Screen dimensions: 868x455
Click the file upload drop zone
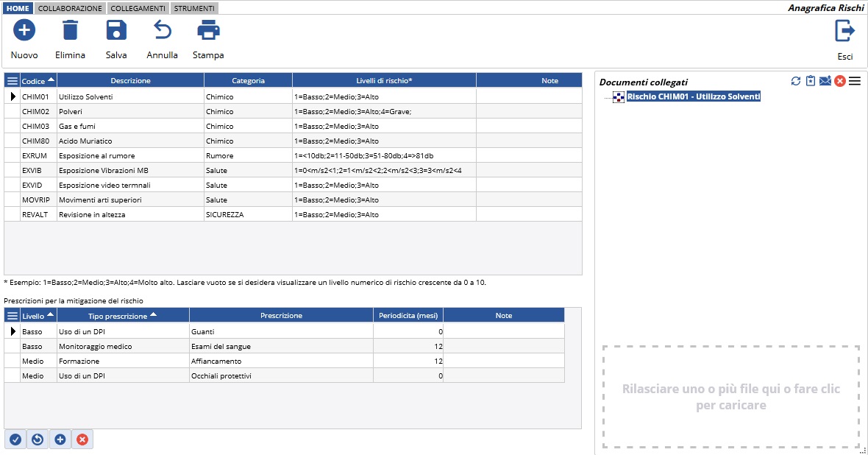730,396
